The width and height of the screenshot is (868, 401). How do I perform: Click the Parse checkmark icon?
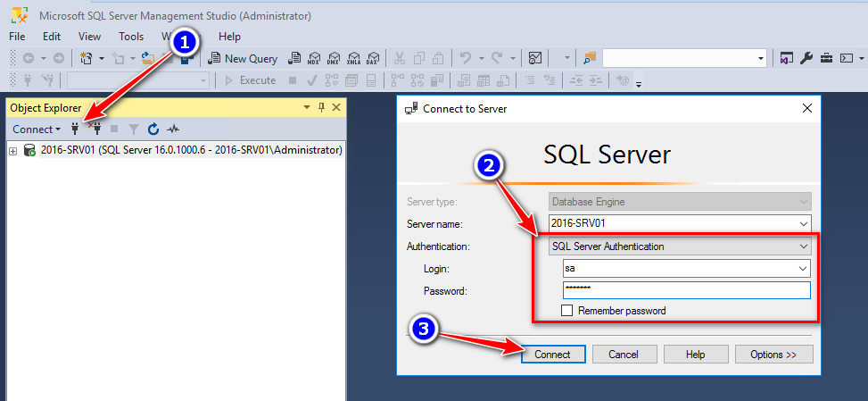(x=311, y=80)
